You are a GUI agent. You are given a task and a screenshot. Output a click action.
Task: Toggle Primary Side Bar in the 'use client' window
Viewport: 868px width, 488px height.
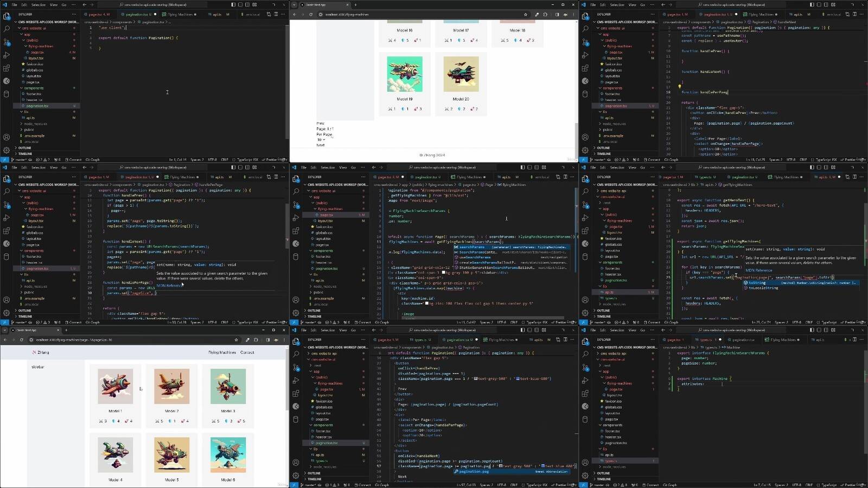pyautogui.click(x=233, y=5)
